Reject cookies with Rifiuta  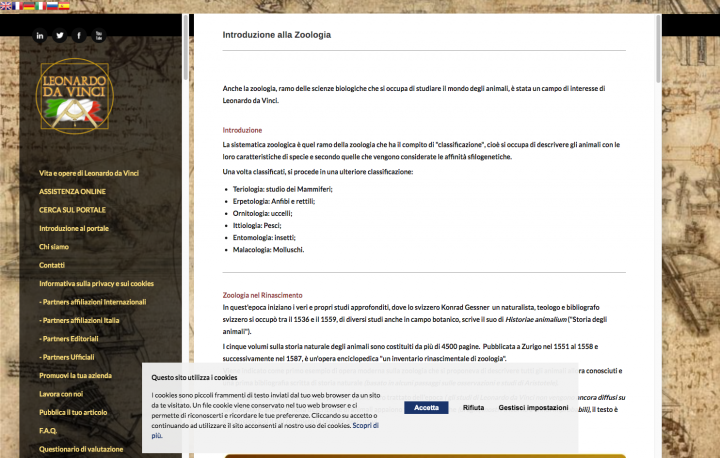pos(473,407)
